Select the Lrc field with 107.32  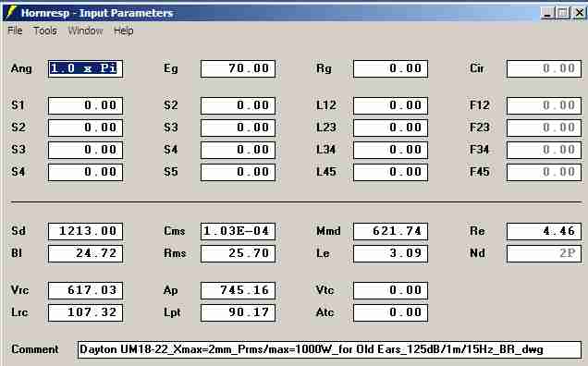coord(85,312)
